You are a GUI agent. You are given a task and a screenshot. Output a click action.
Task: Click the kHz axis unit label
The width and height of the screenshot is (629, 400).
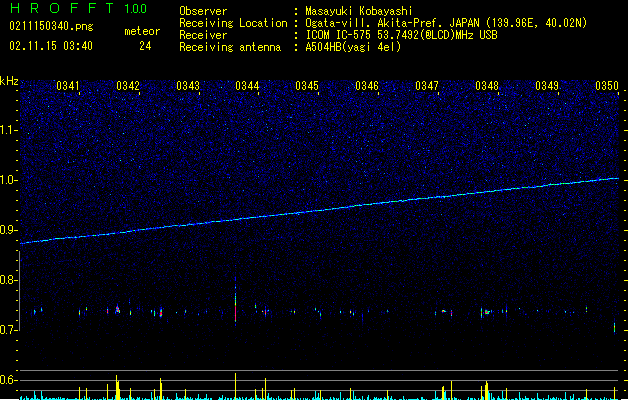click(9, 81)
